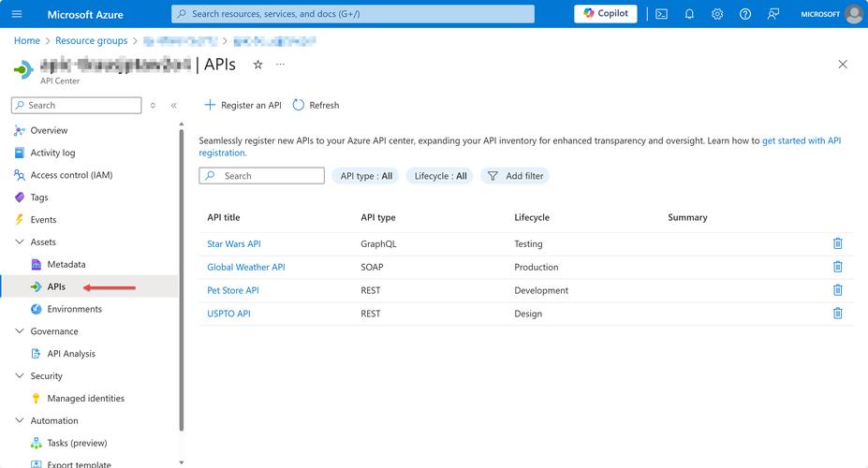
Task: Open the notifications bell
Action: pos(689,14)
